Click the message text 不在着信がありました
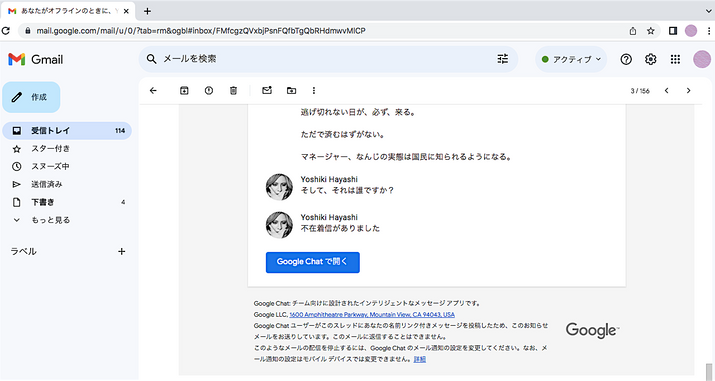Screen dimensions: 715x381 pos(340,228)
